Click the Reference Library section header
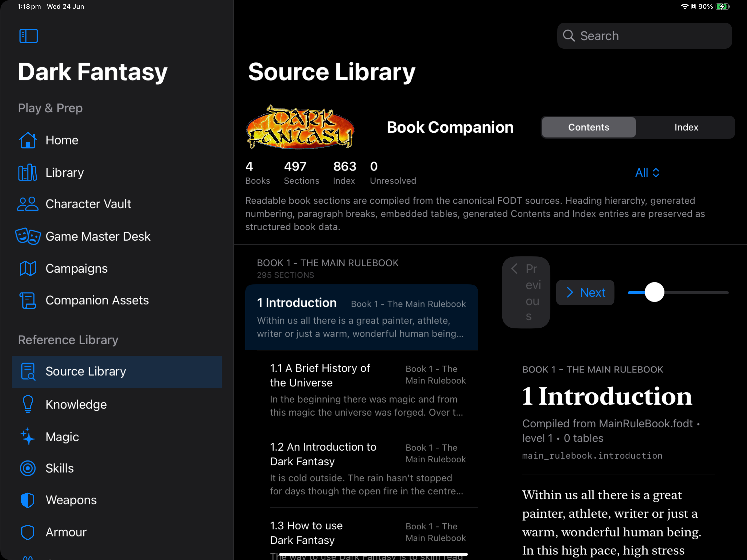Screen dimensions: 747x560 [x=68, y=340]
